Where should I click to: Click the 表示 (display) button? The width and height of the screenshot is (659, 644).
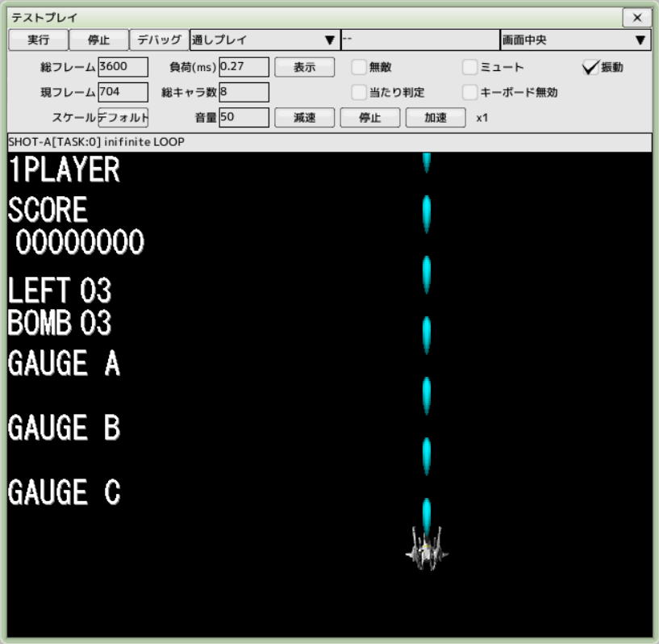pyautogui.click(x=304, y=68)
